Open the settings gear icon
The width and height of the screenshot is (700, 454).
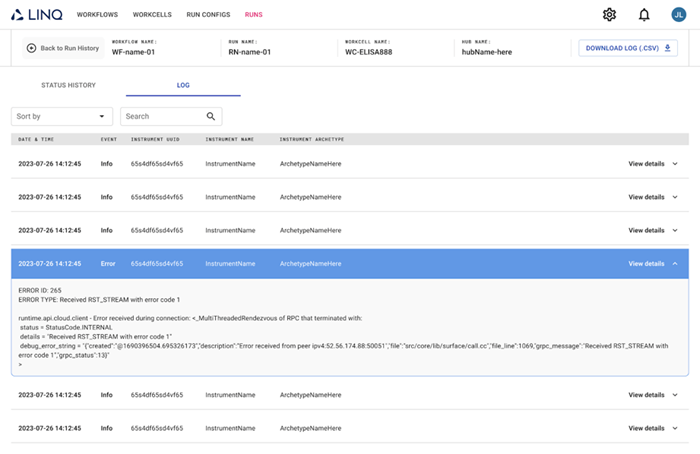(x=610, y=14)
